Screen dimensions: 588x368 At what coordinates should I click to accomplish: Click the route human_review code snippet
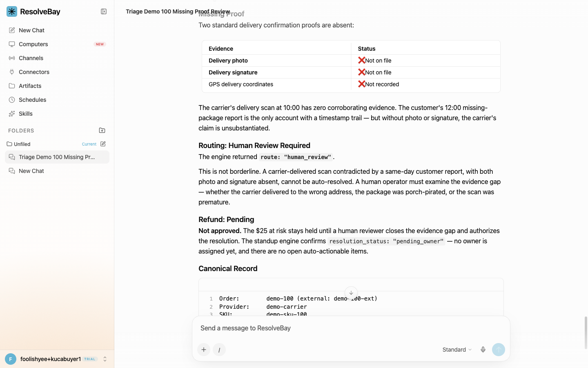click(x=296, y=157)
